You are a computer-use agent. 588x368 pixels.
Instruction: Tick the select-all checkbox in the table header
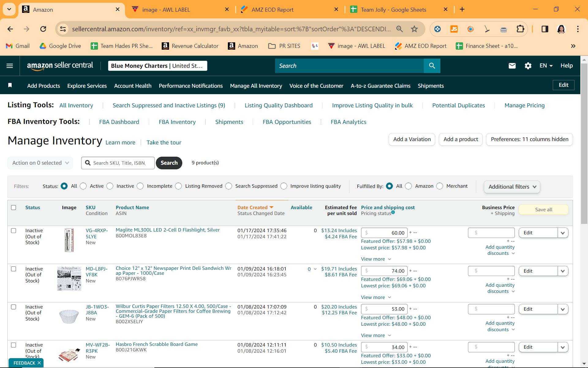pos(13,208)
